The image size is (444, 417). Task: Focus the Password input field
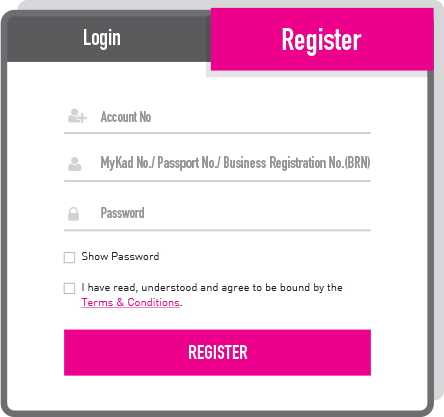click(x=217, y=213)
